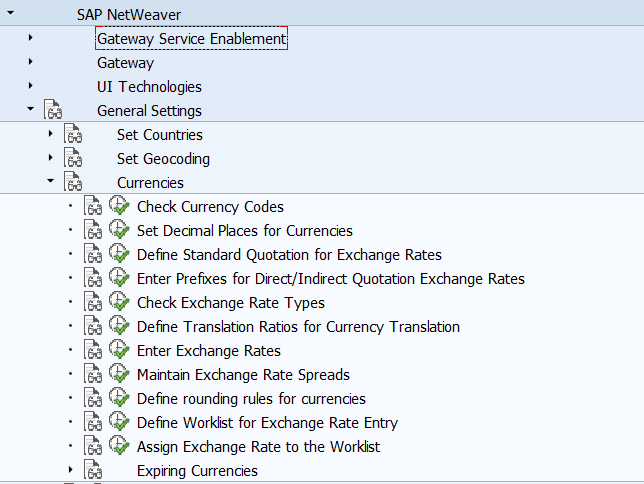The height and width of the screenshot is (484, 644).
Task: Select Define Standard Quotation for Exchange Rates text
Action: pos(289,255)
